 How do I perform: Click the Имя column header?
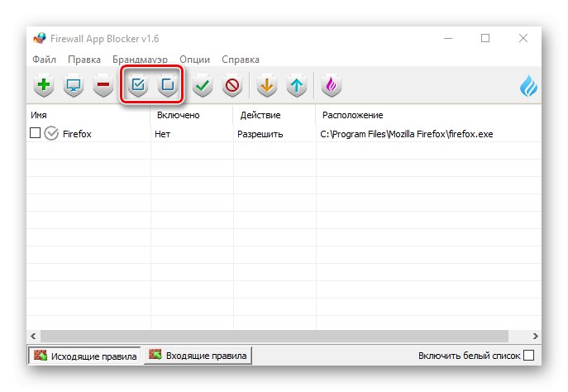88,115
